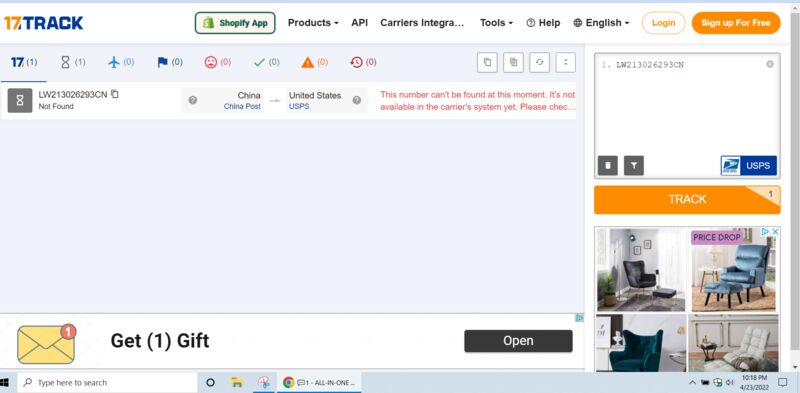Screen dimensions: 800x393
Task: Click the Open button on gift ad
Action: point(518,341)
